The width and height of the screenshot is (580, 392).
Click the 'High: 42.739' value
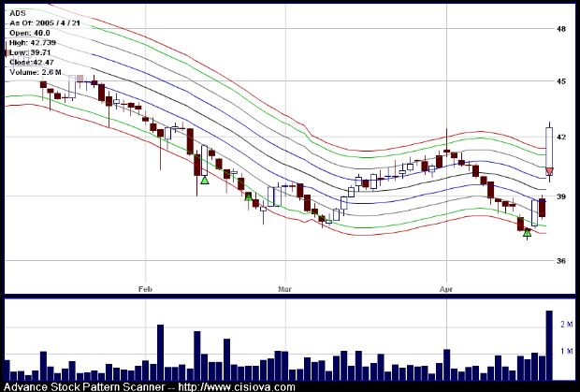point(33,42)
